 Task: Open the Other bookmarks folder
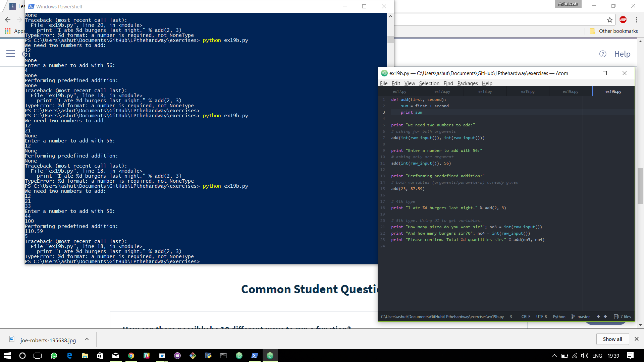click(614, 31)
